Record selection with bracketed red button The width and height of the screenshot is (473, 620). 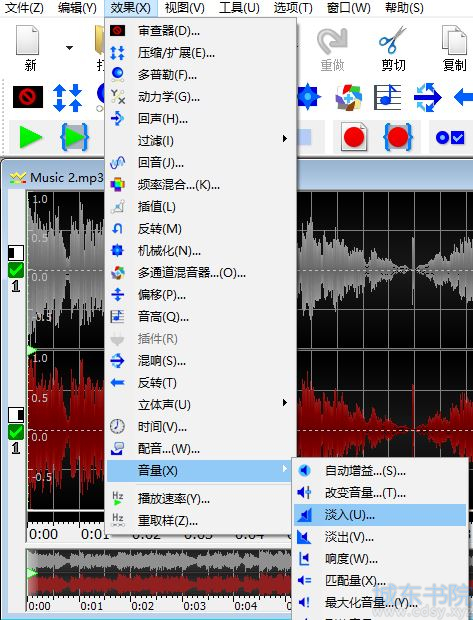(398, 137)
